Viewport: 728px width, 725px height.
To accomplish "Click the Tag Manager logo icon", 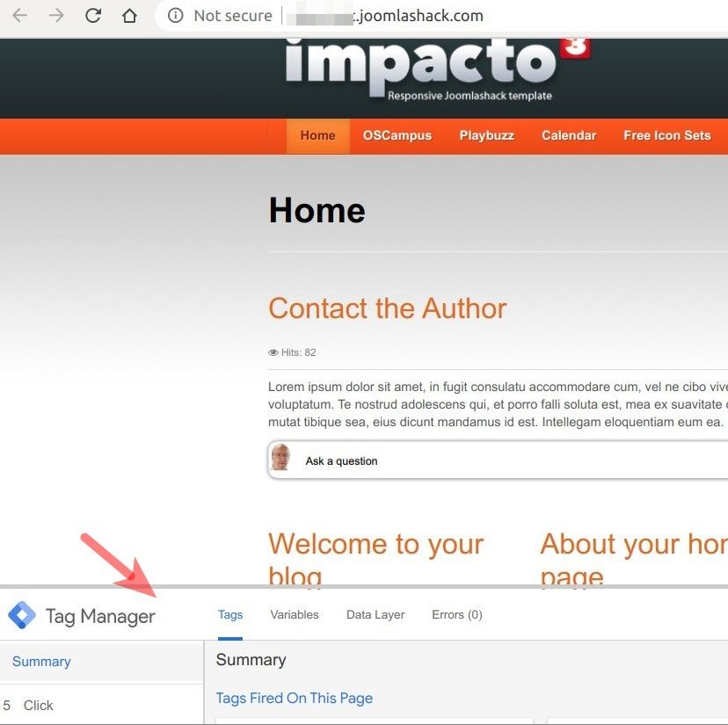I will [21, 615].
